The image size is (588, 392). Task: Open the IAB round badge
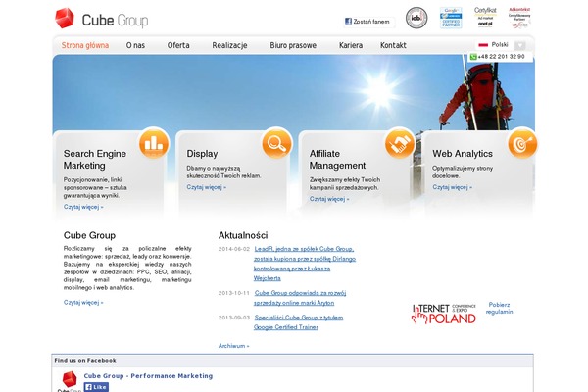[416, 18]
